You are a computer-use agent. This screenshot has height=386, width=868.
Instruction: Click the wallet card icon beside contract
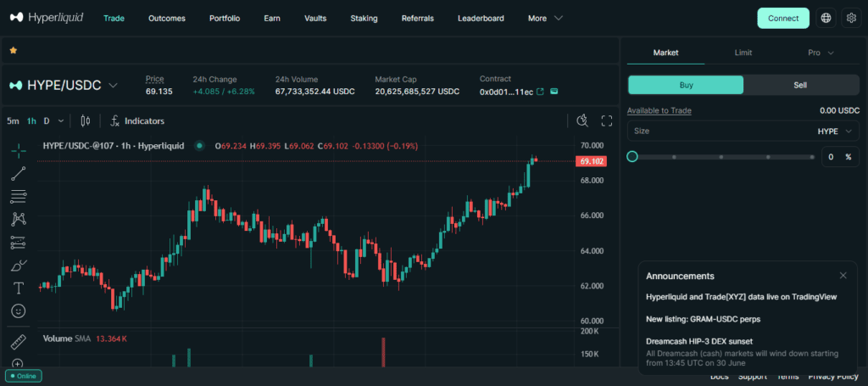click(554, 92)
